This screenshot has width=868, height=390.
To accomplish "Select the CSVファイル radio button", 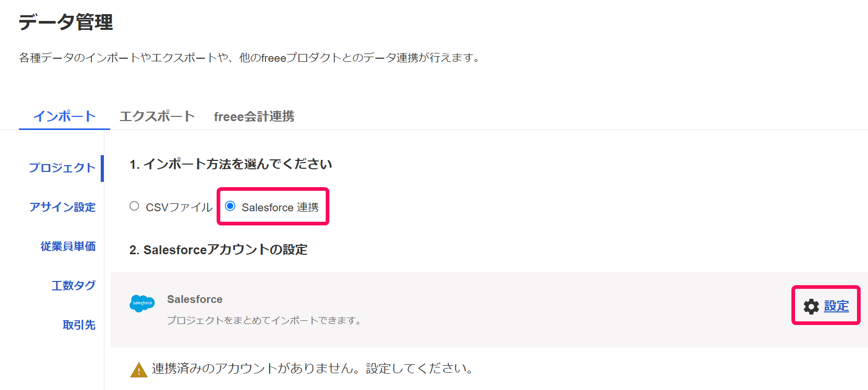I will point(134,206).
